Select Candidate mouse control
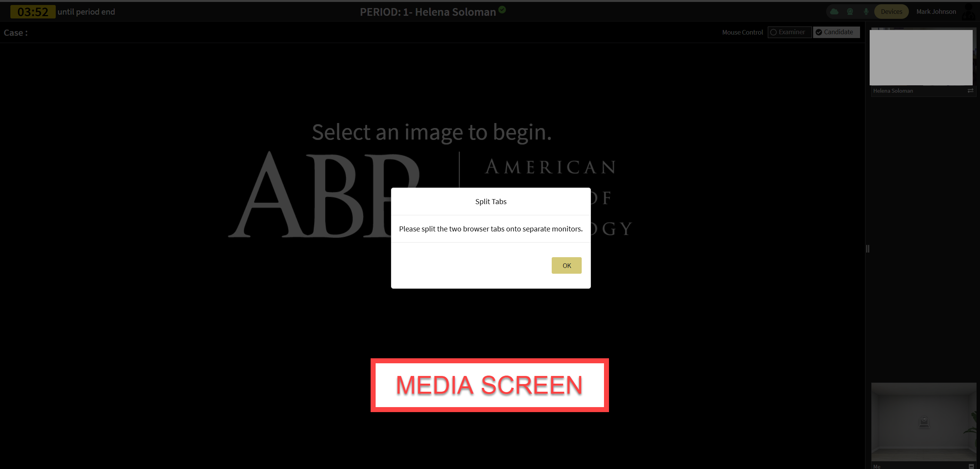Screen dimensions: 980x469 click(836, 32)
